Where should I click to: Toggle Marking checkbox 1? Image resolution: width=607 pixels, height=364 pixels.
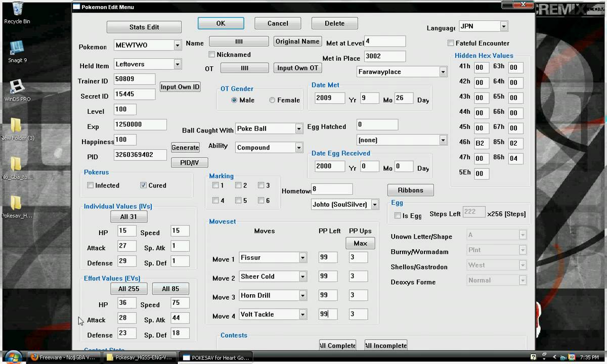[215, 185]
